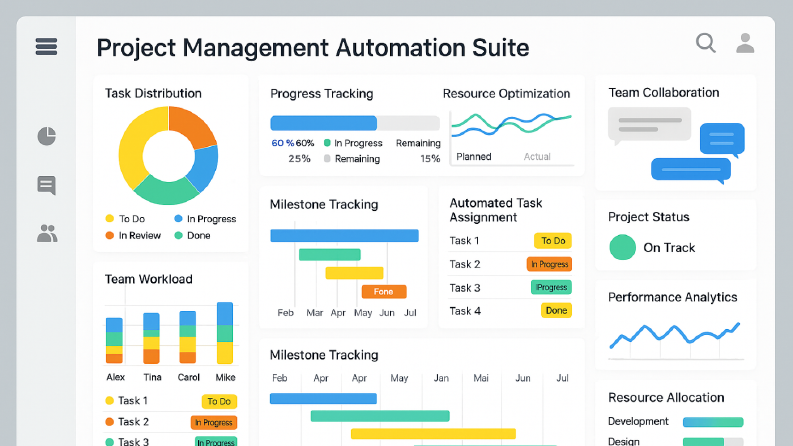Open the team members sidebar icon
This screenshot has height=446, width=793.
[x=47, y=233]
